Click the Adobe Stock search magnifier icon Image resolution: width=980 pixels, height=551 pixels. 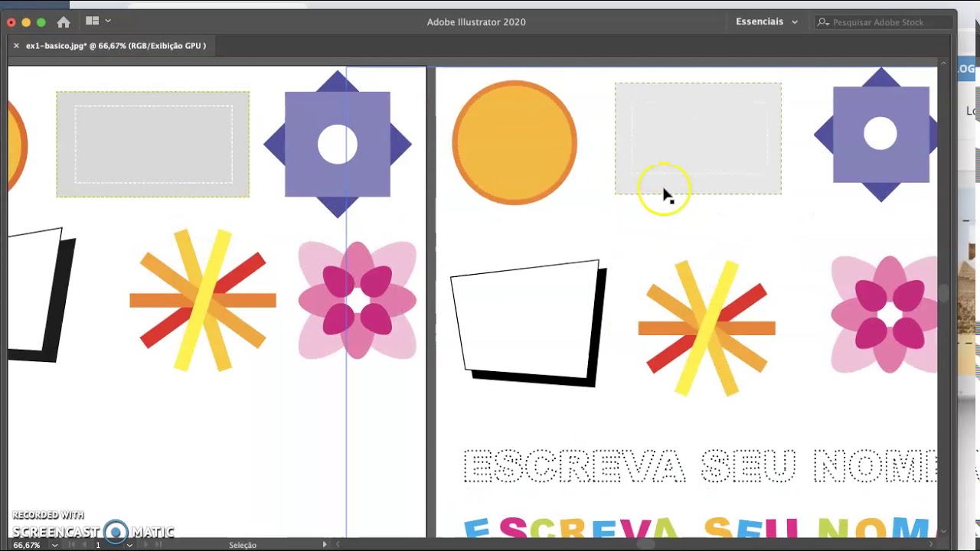[823, 22]
